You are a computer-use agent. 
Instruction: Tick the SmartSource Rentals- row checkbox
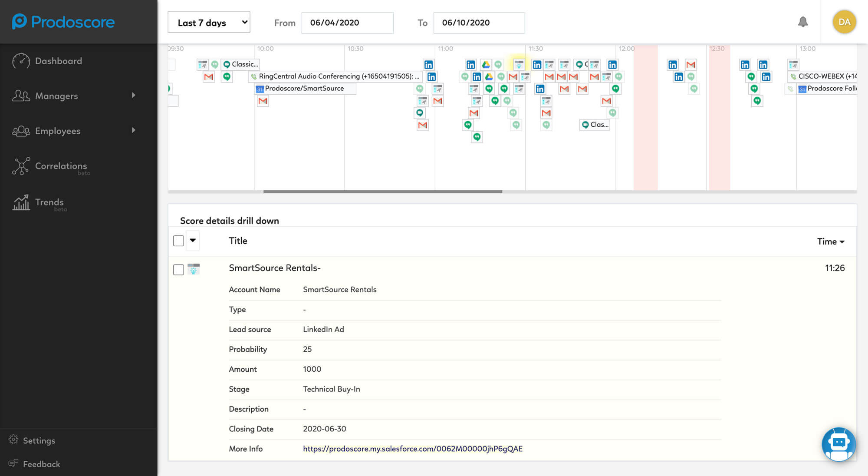point(178,270)
